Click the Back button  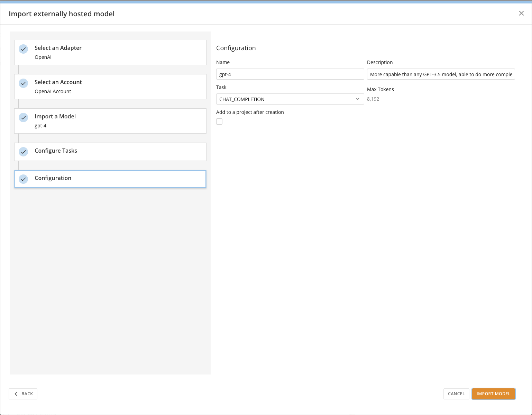pyautogui.click(x=23, y=394)
